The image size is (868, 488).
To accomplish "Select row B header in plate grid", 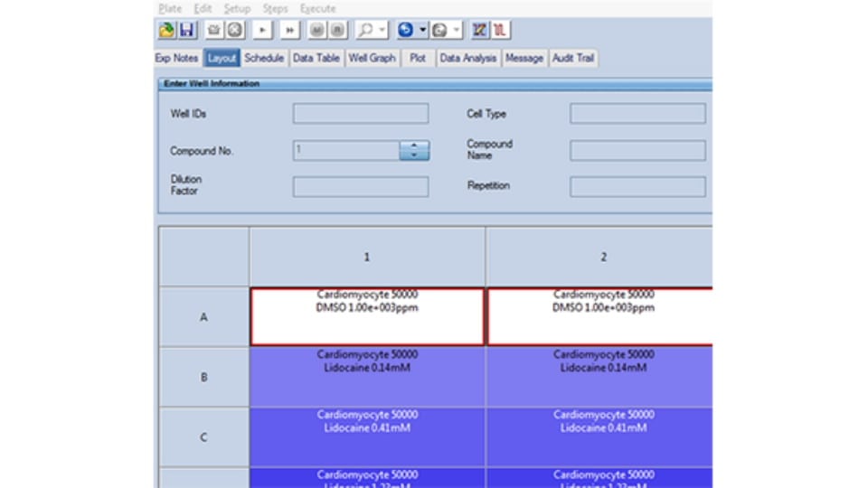I will (x=203, y=377).
